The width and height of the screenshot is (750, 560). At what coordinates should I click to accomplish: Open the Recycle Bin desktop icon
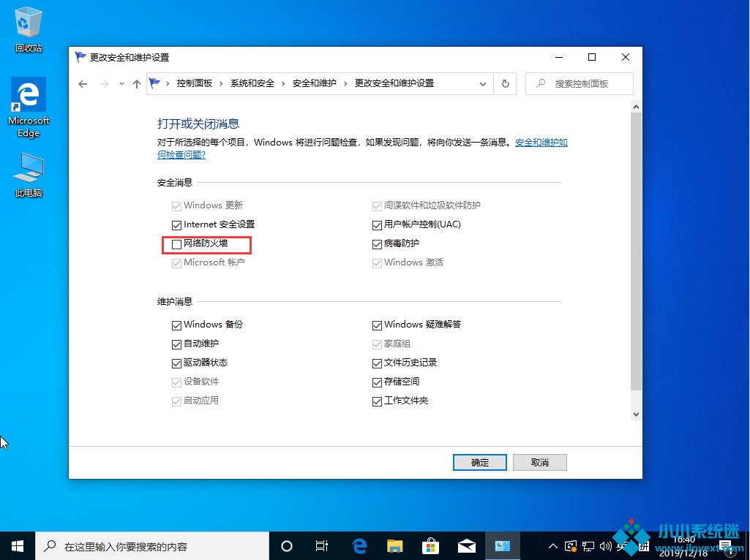pos(29,30)
